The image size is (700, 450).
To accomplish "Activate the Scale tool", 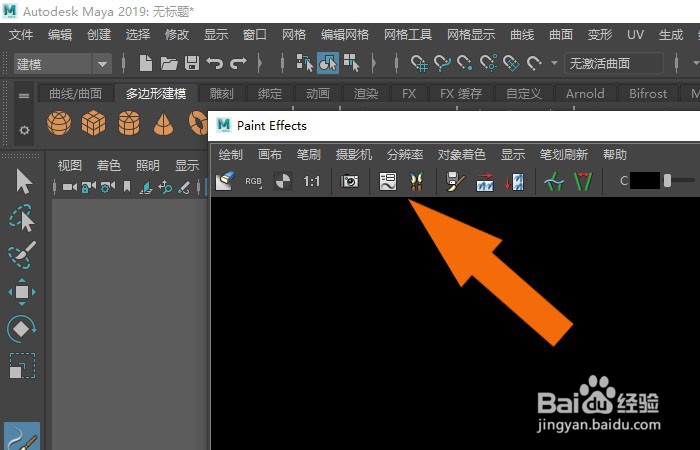I will (x=22, y=366).
